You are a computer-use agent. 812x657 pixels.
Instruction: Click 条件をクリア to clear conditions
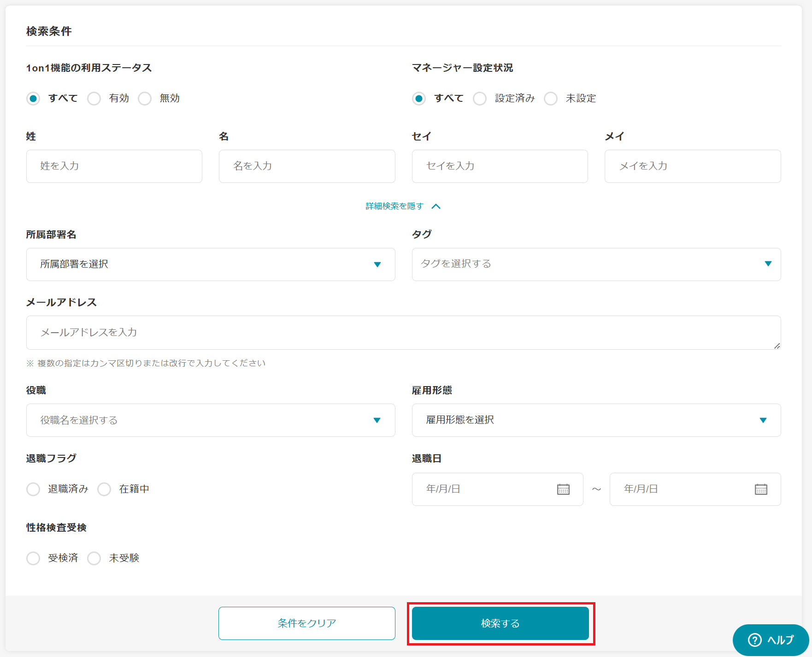[x=306, y=623]
